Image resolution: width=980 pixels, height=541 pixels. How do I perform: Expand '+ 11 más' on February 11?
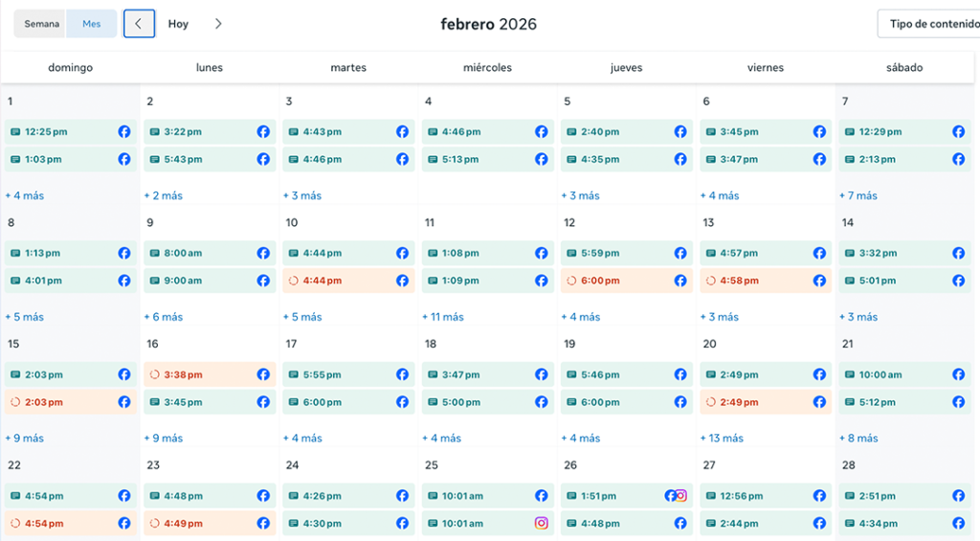(x=443, y=317)
